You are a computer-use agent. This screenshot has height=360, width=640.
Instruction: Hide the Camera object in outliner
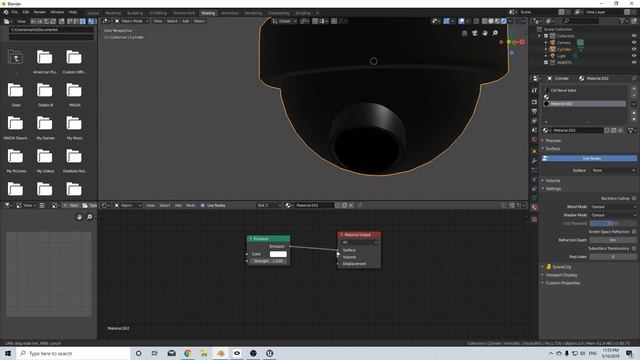[x=634, y=42]
